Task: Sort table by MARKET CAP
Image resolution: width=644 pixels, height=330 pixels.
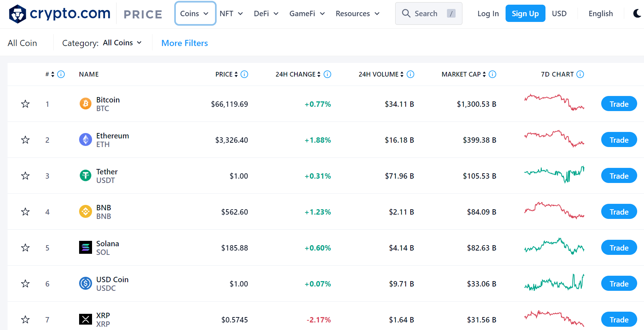Action: (484, 74)
